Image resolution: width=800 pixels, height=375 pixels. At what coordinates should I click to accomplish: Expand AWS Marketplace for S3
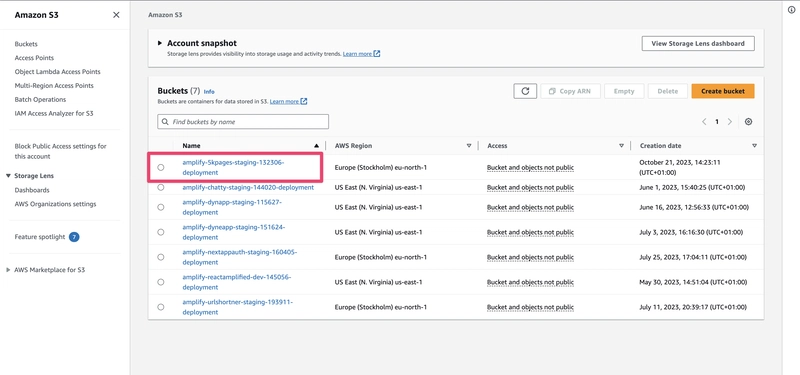point(8,270)
